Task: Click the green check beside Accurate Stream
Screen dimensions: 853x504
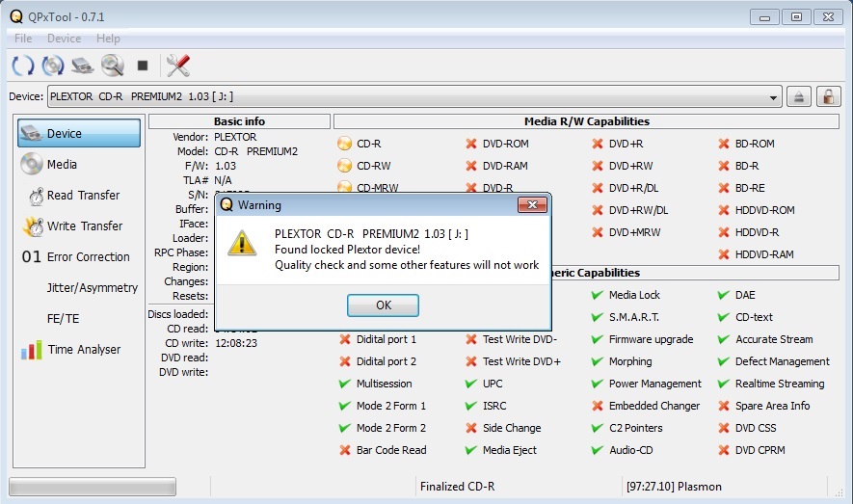Action: click(724, 339)
